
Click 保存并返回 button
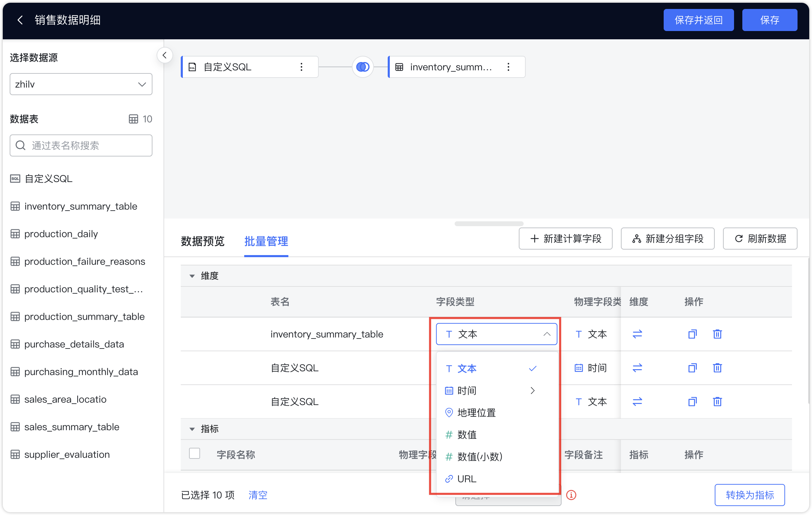tap(699, 20)
